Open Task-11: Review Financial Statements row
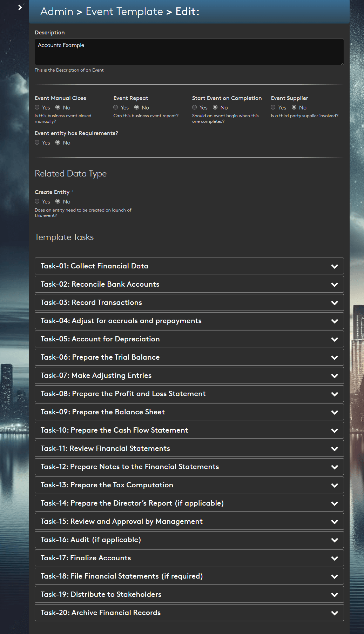This screenshot has width=364, height=634. (189, 448)
